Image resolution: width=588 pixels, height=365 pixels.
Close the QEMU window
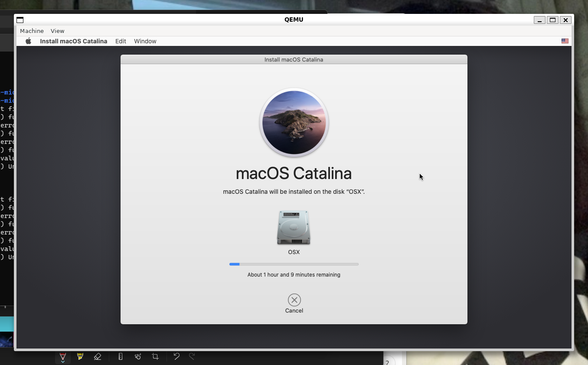coord(565,20)
